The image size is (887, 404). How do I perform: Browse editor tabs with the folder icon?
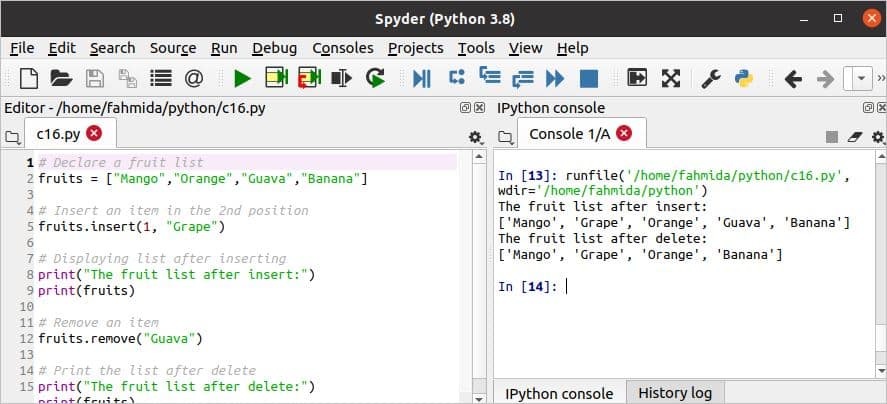pos(11,136)
